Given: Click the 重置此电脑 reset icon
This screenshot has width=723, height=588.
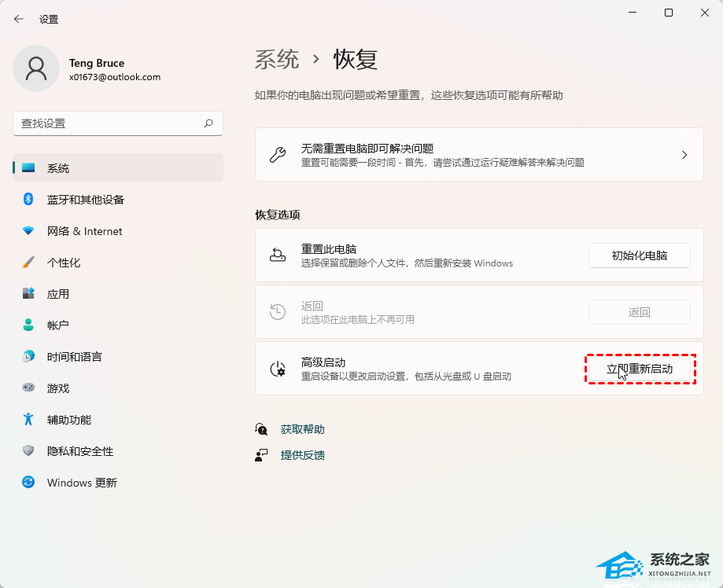Looking at the screenshot, I should 278,255.
